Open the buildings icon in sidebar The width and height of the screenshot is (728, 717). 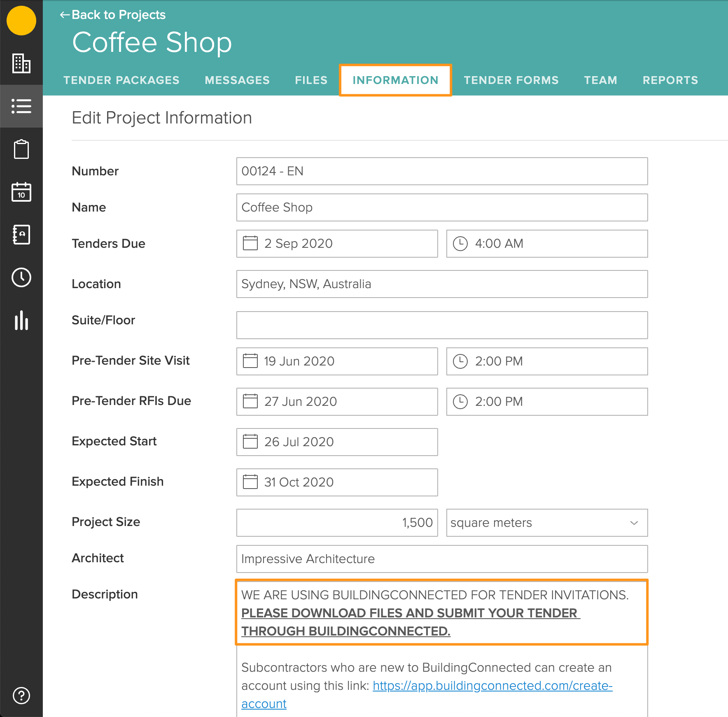point(21,63)
